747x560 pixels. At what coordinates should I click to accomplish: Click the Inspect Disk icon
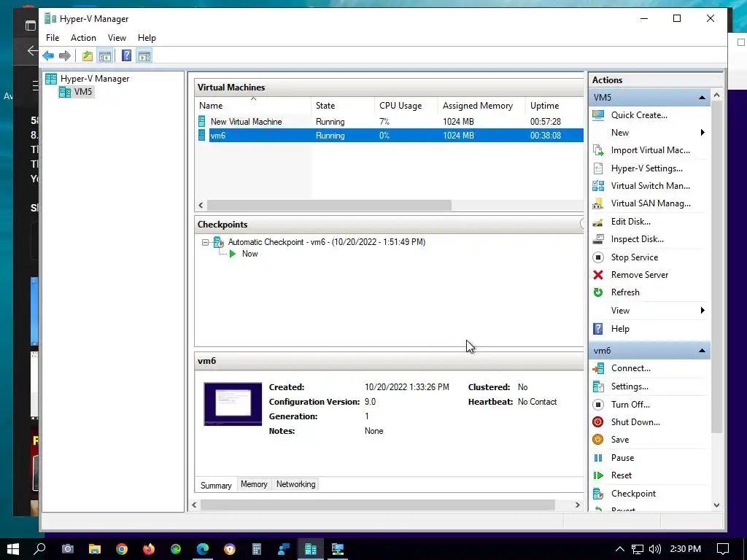tap(598, 239)
